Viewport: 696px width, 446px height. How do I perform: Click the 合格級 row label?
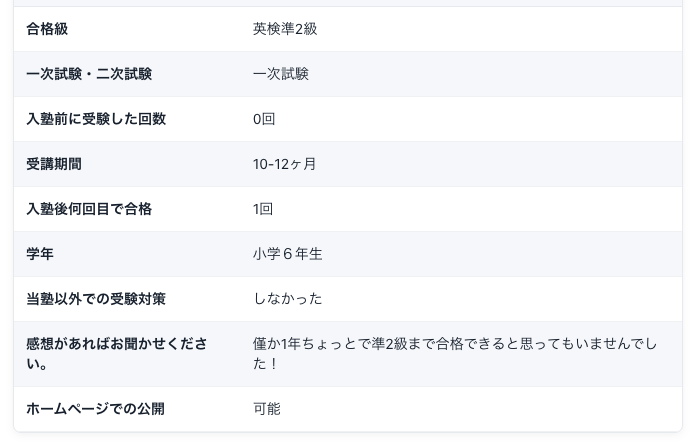tap(47, 29)
